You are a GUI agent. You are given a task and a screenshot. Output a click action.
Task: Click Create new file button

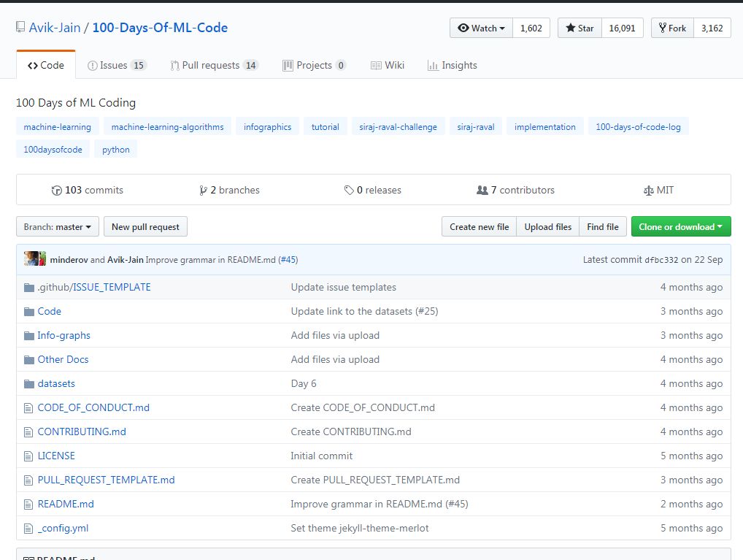(x=479, y=226)
